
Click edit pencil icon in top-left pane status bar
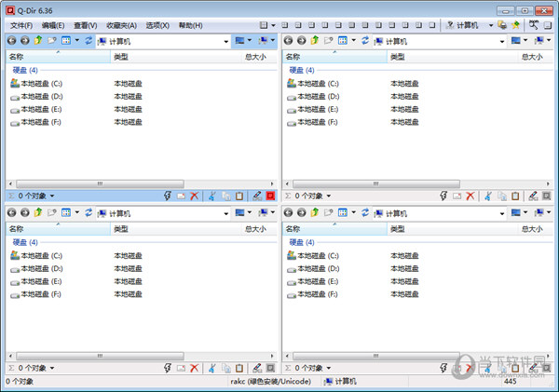pyautogui.click(x=257, y=196)
